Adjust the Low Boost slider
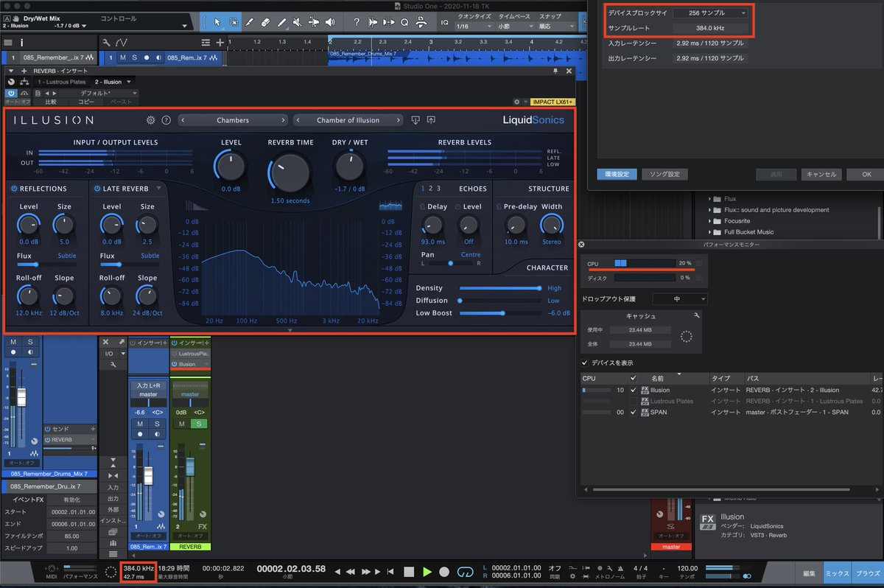 [500, 313]
